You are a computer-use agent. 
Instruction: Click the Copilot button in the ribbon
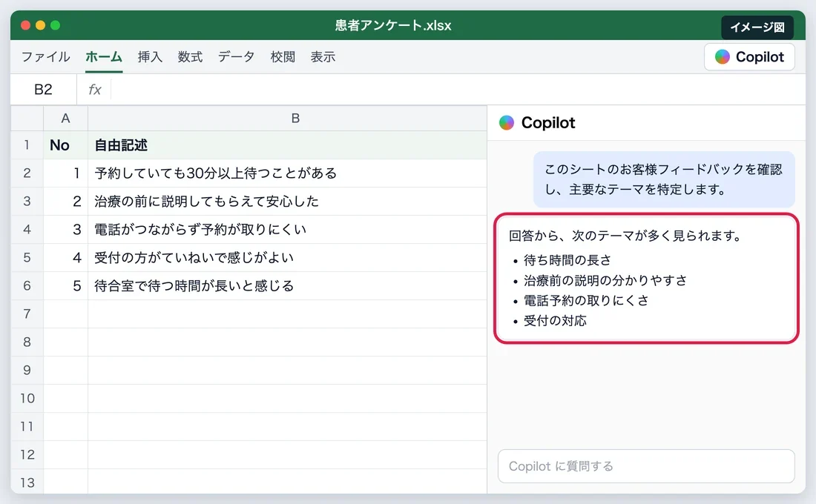point(749,56)
